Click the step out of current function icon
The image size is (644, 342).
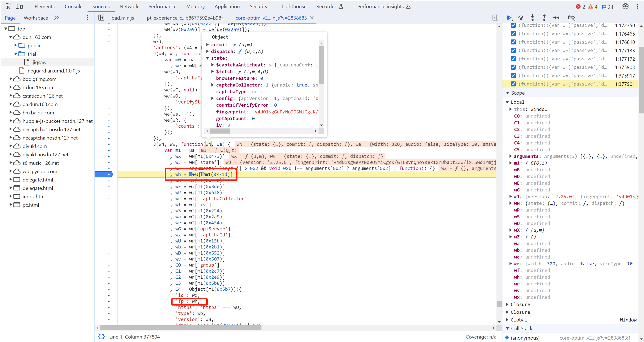pyautogui.click(x=544, y=18)
